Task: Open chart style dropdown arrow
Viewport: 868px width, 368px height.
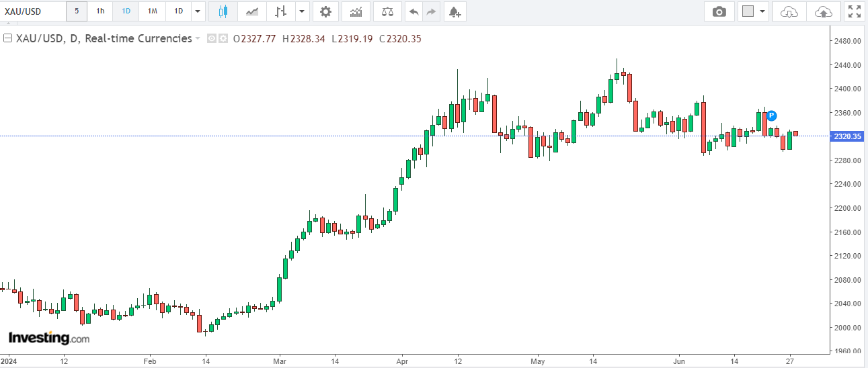Action: click(x=302, y=11)
